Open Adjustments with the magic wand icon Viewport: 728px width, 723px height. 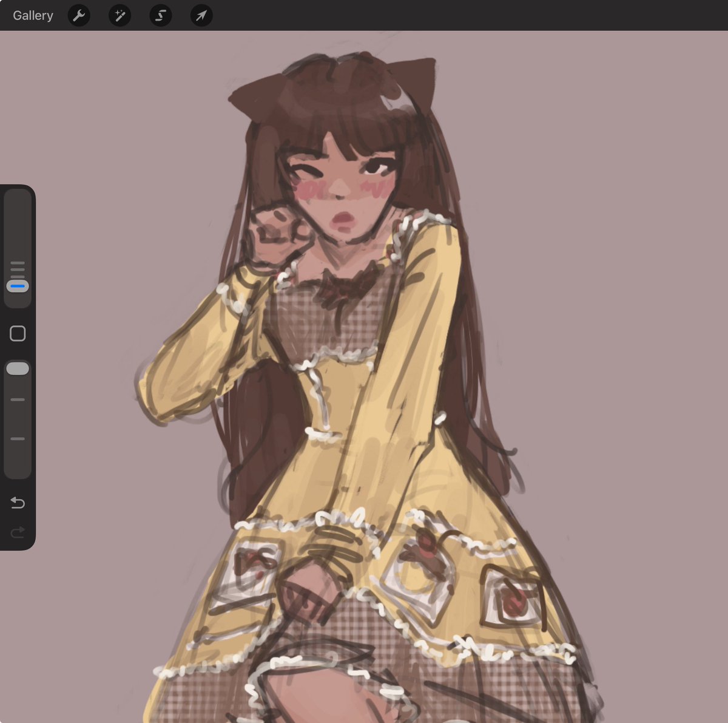119,16
